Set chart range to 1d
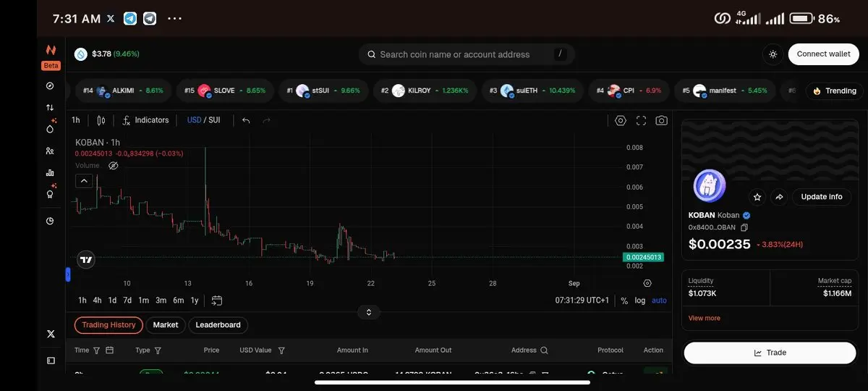Image resolution: width=868 pixels, height=391 pixels. 112,300
